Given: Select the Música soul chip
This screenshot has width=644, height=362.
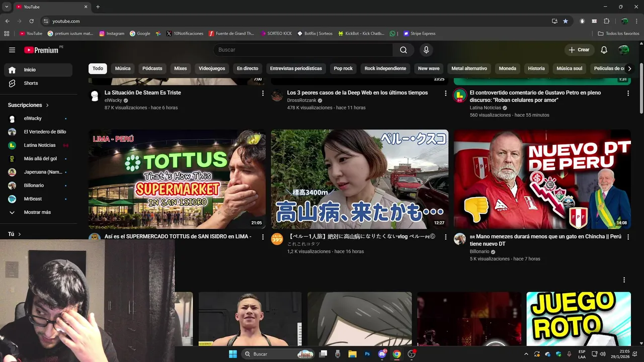Looking at the screenshot, I should (570, 68).
